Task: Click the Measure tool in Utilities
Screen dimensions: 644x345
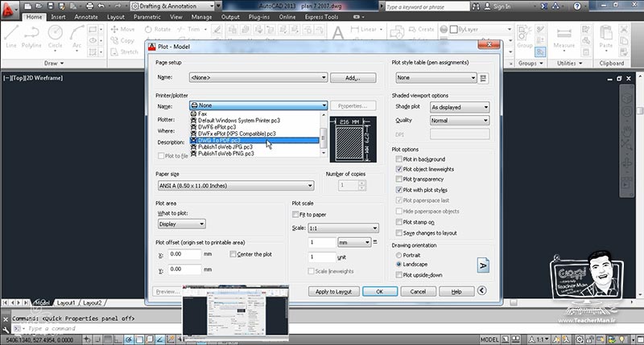Action: coord(564,37)
